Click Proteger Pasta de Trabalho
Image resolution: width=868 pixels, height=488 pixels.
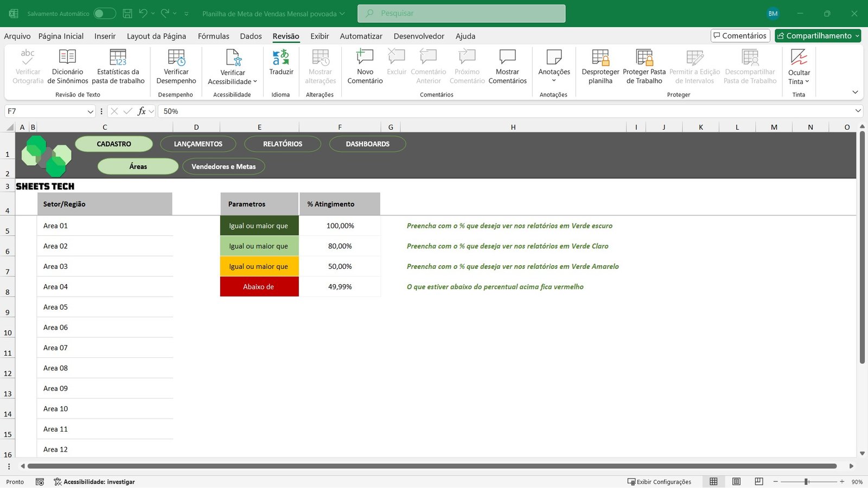(x=644, y=67)
